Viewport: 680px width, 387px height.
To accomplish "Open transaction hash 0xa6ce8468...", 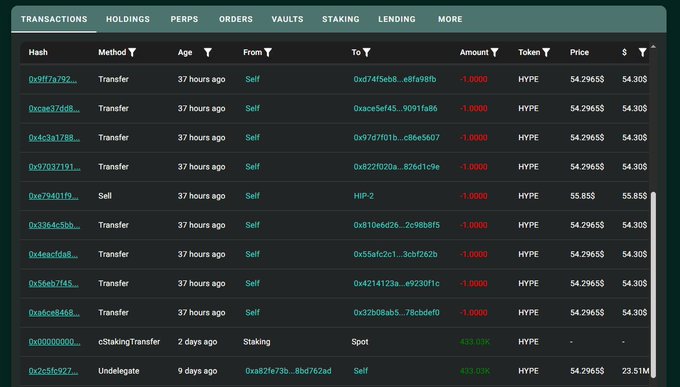I will (54, 312).
